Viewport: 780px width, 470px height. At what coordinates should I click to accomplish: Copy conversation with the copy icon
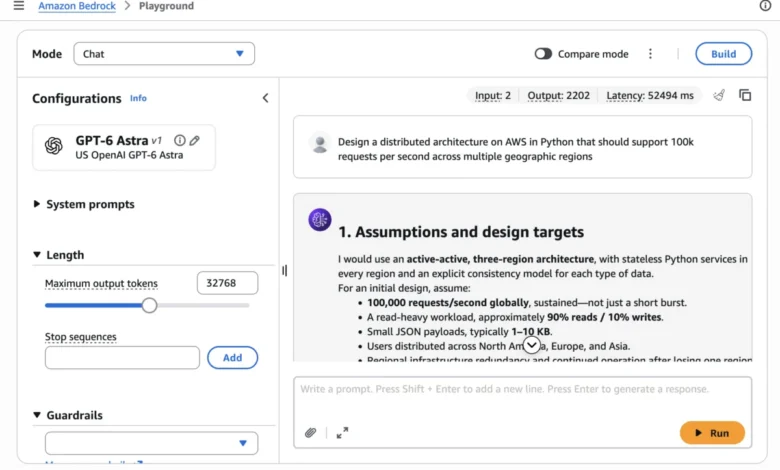pyautogui.click(x=745, y=95)
